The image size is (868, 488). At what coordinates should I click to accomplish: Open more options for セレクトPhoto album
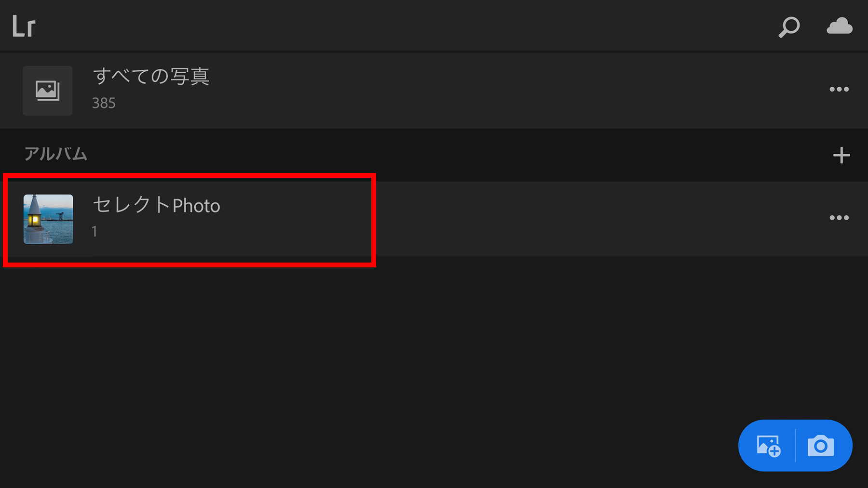pos(839,218)
